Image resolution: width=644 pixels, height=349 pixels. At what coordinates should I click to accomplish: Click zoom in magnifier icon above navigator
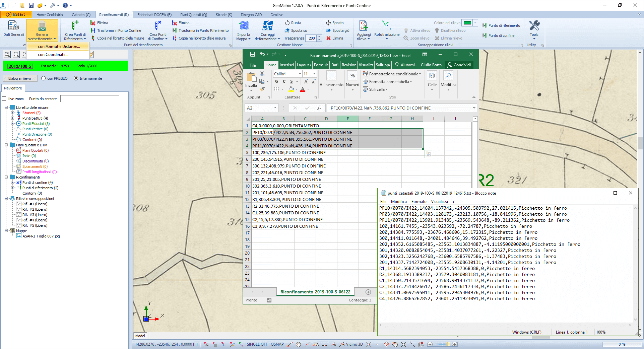(x=7, y=54)
